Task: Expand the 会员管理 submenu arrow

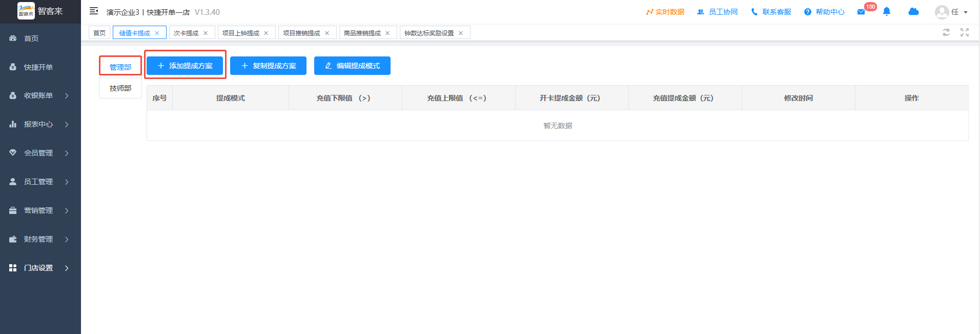Action: click(x=67, y=153)
